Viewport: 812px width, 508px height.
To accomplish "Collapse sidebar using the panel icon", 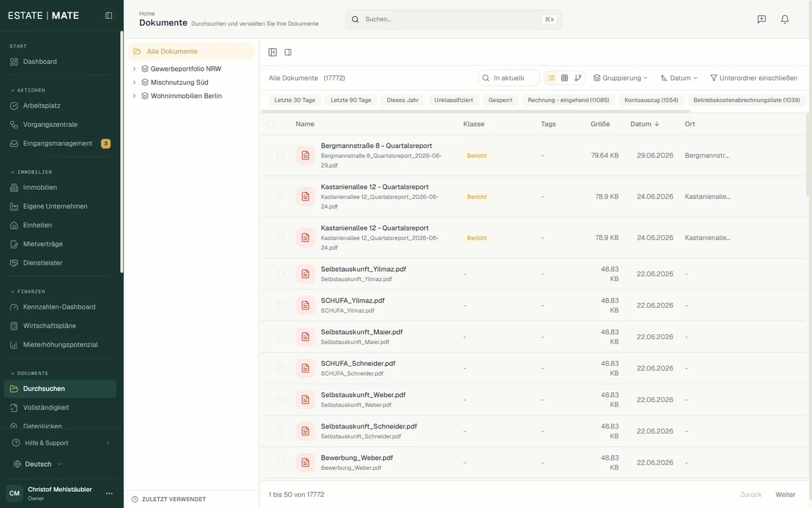I will [108, 16].
